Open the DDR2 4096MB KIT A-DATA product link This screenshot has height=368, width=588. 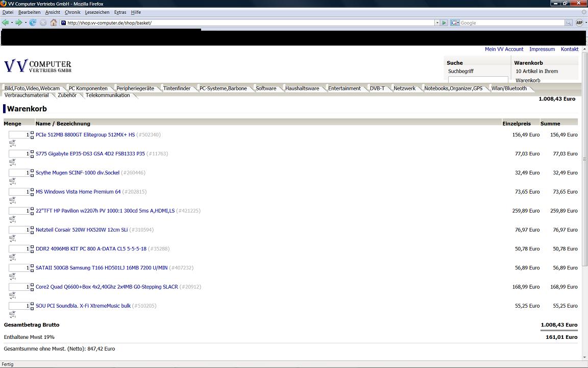point(91,248)
